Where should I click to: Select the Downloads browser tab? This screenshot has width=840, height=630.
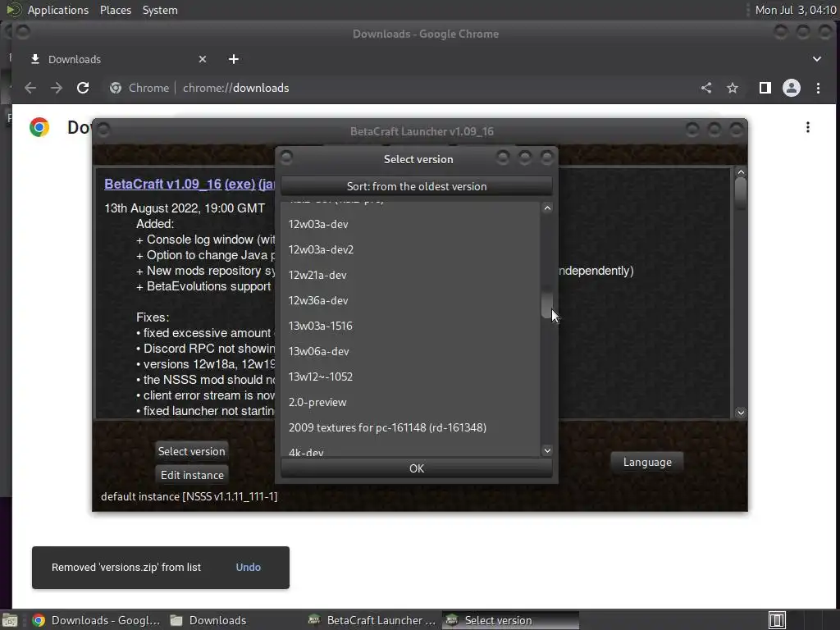tap(118, 59)
